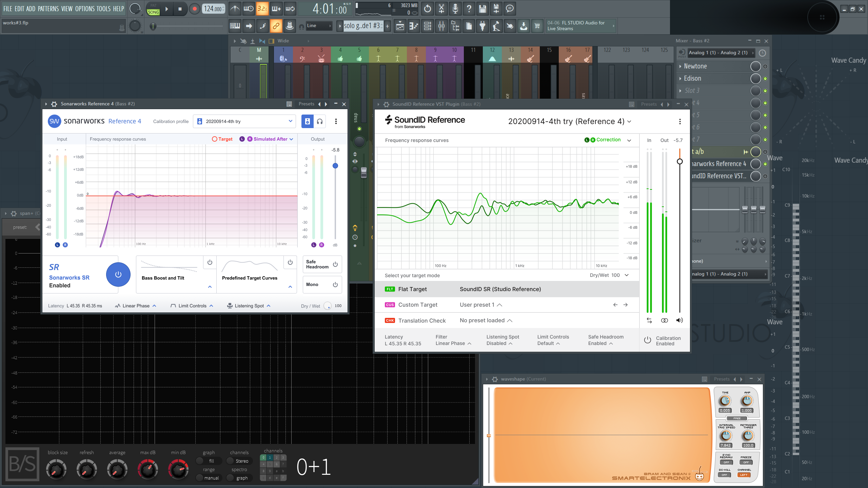Click the undo history icon
Viewport: 868px width, 488px height.
(x=428, y=9)
